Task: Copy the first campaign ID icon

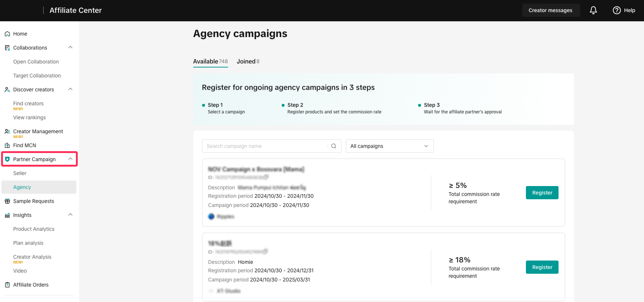Action: [266, 177]
